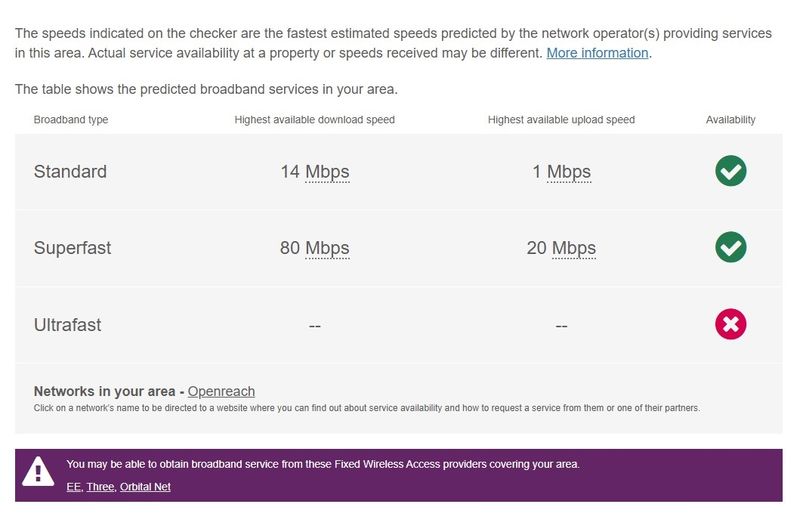The height and width of the screenshot is (514, 800).
Task: Select the Standard broadband type label
Action: pos(70,172)
